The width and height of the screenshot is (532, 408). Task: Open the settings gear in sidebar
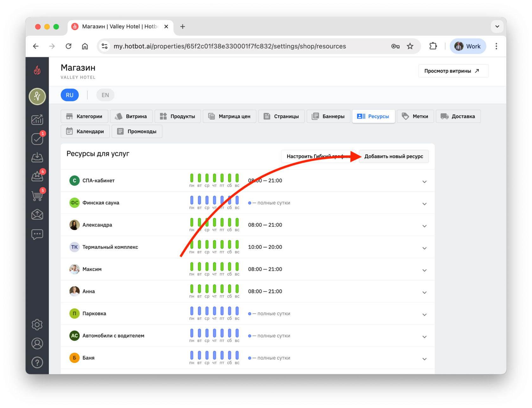tap(37, 324)
